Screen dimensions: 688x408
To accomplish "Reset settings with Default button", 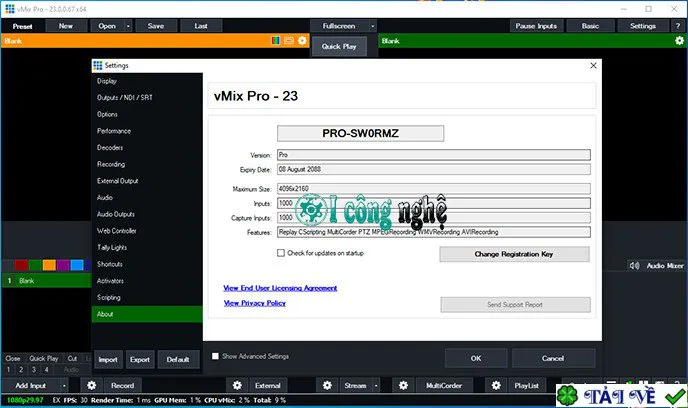I will pos(178,360).
